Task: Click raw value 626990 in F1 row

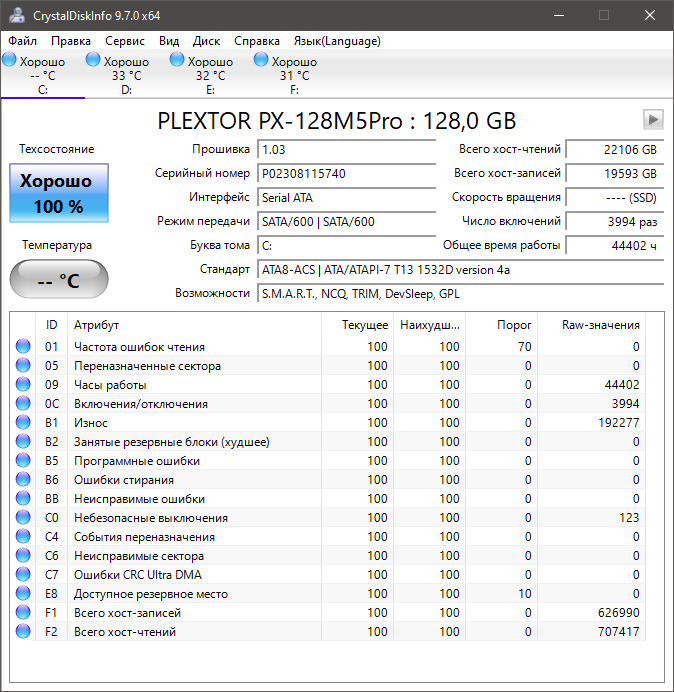Action: click(618, 613)
